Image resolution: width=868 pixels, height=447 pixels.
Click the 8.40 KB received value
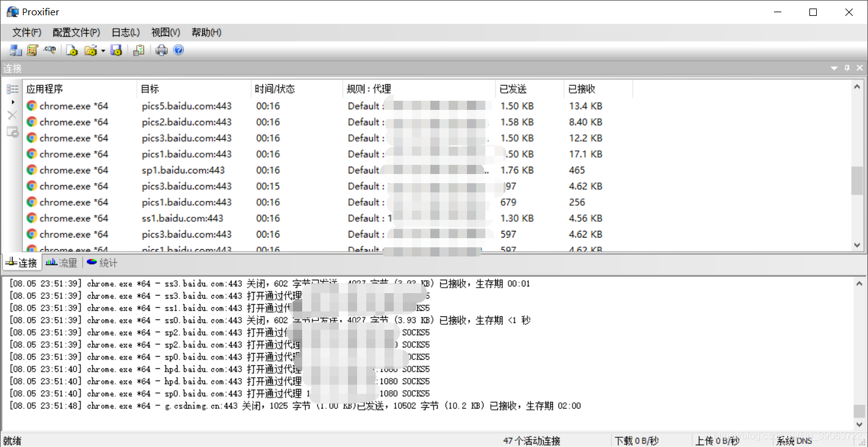585,122
